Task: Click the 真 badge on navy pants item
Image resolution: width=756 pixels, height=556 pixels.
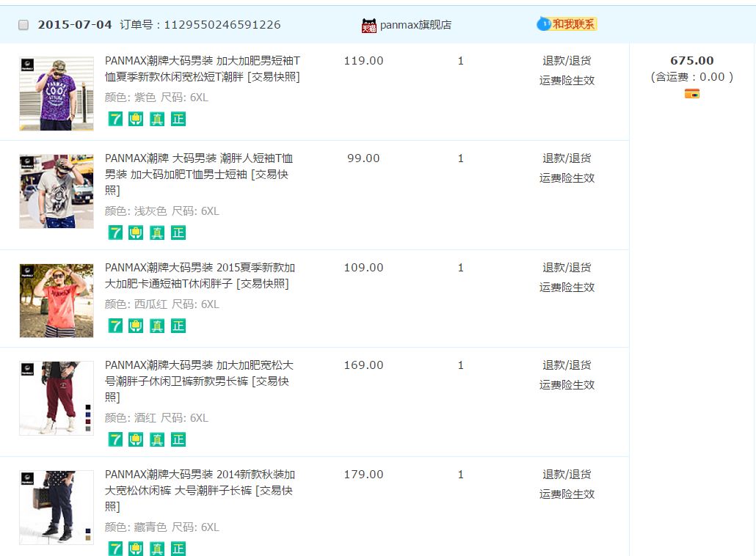Action: coord(157,548)
